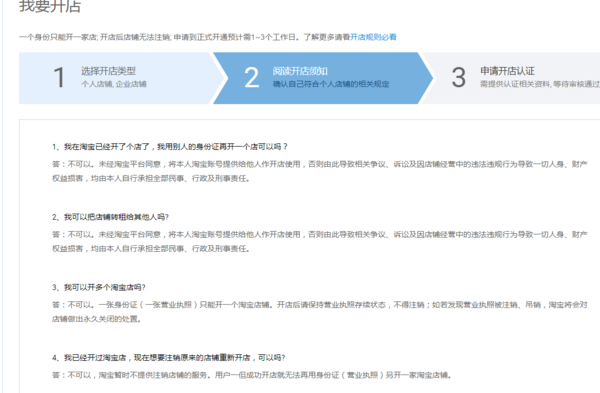Click the 确认自己符合个人店铺的相关规定 subtitle

[331, 84]
